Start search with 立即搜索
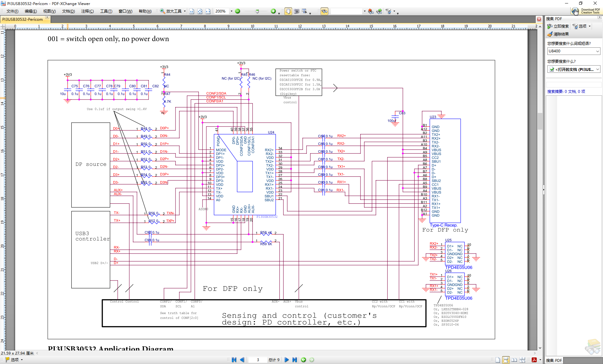The image size is (603, 364). (558, 26)
